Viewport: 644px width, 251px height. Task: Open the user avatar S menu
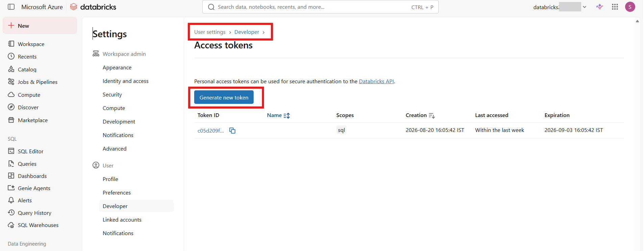pos(630,7)
